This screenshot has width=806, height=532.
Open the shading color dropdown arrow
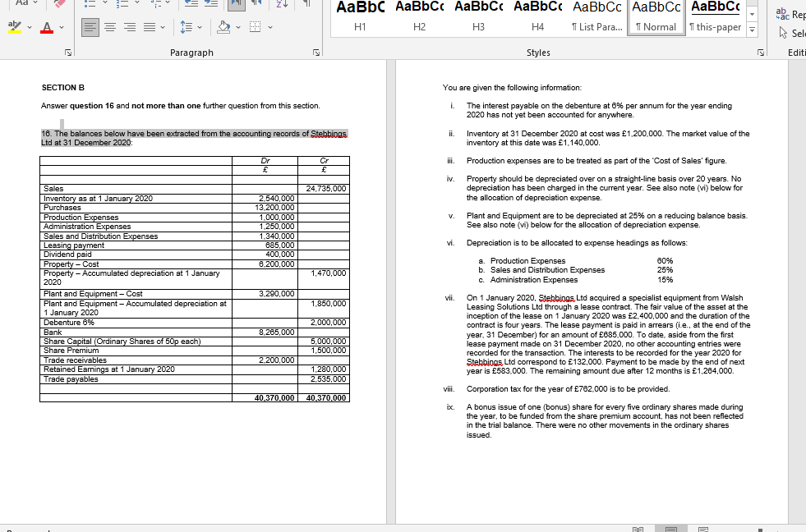tap(238, 27)
